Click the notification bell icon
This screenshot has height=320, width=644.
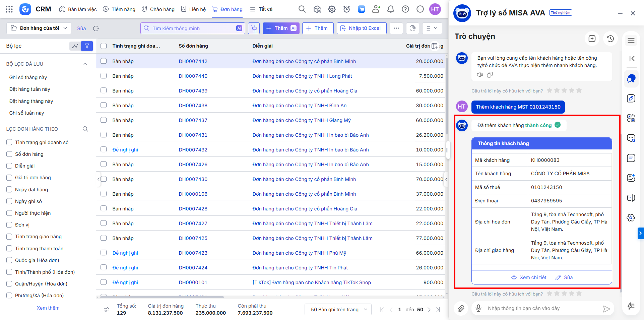[x=390, y=9]
